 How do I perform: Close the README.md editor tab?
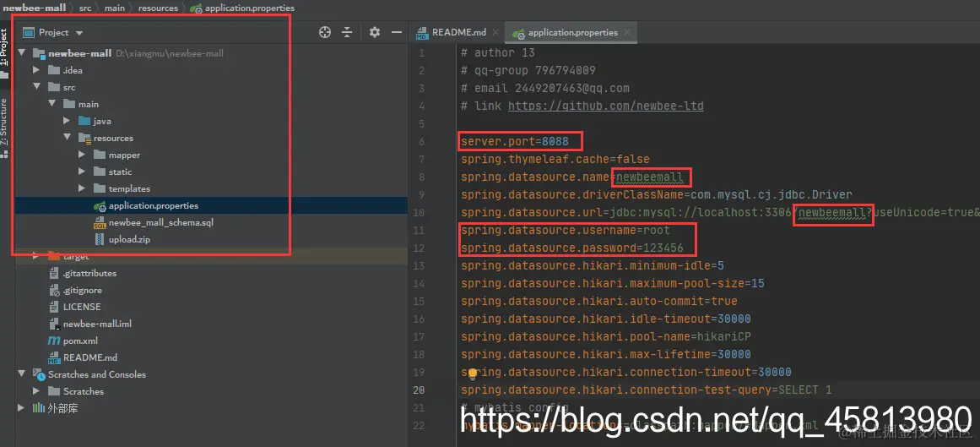click(x=495, y=33)
